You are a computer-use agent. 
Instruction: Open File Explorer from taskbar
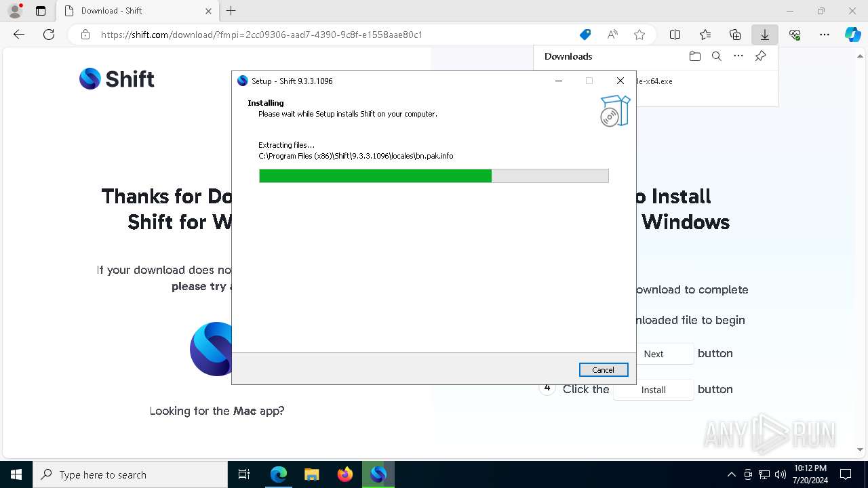[311, 474]
